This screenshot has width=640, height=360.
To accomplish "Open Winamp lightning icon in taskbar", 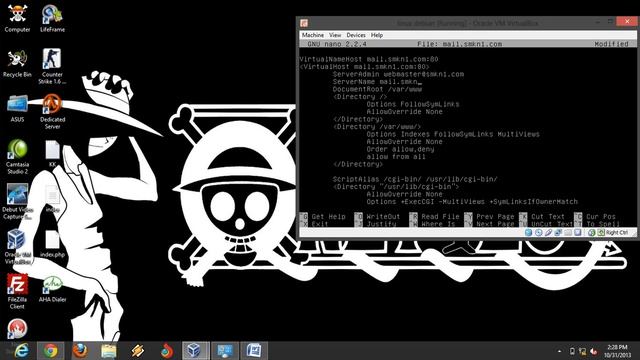I will [138, 351].
